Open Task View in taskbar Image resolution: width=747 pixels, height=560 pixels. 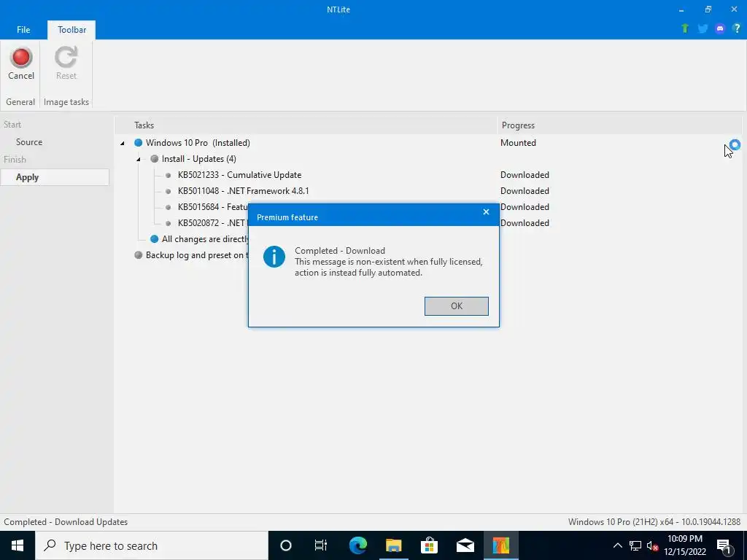[321, 545]
